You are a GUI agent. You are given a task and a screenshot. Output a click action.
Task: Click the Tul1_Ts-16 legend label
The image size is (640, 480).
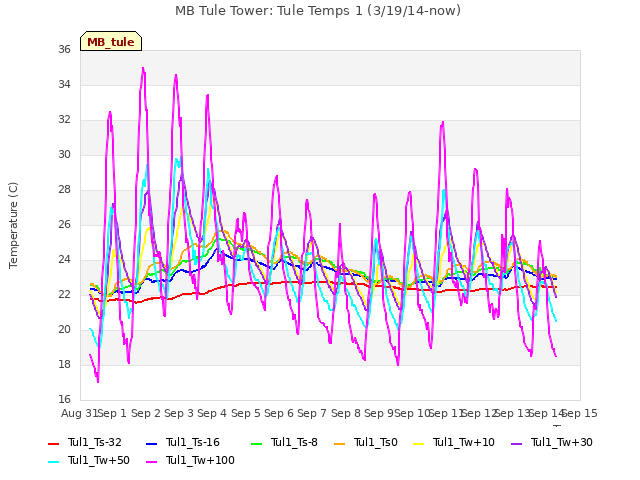(x=193, y=442)
